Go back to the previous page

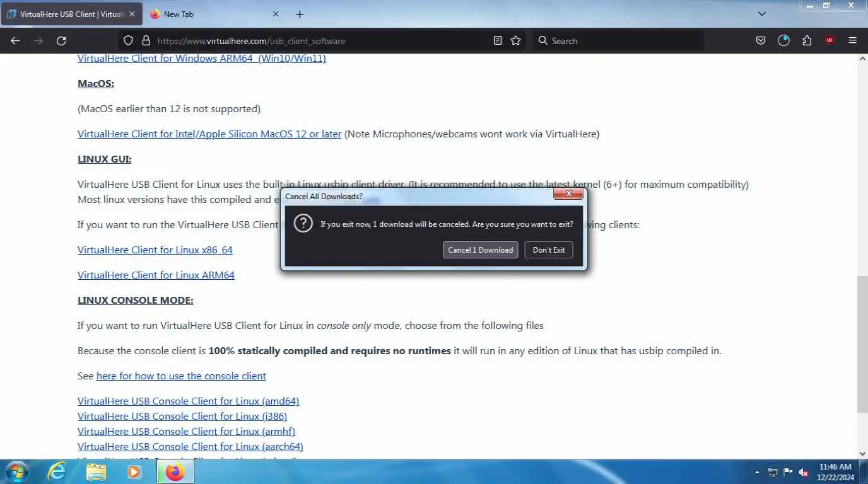coord(16,40)
